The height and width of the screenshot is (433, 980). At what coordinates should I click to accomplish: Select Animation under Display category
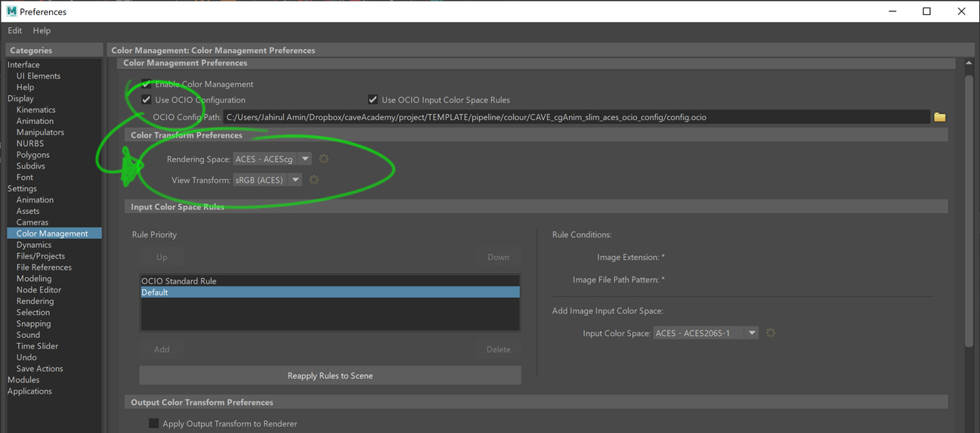point(35,121)
